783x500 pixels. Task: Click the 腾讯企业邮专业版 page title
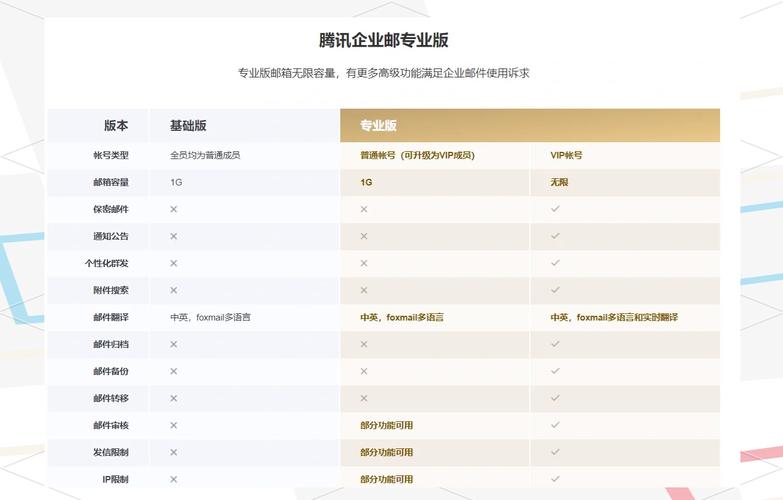[x=384, y=40]
